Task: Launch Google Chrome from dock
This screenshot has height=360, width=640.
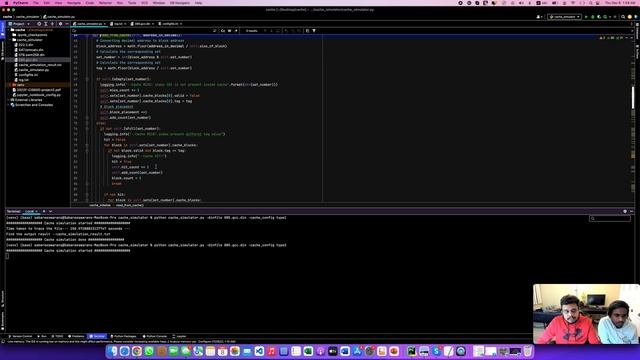Action: 137,351
